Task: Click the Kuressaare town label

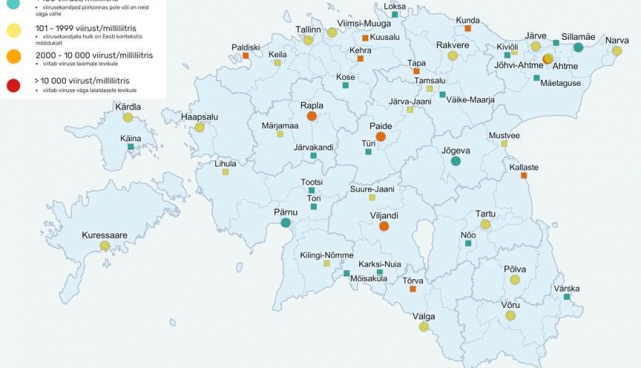Action: tap(105, 235)
